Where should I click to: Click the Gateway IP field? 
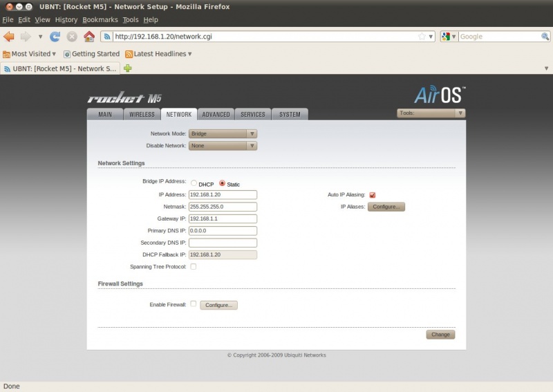click(223, 218)
